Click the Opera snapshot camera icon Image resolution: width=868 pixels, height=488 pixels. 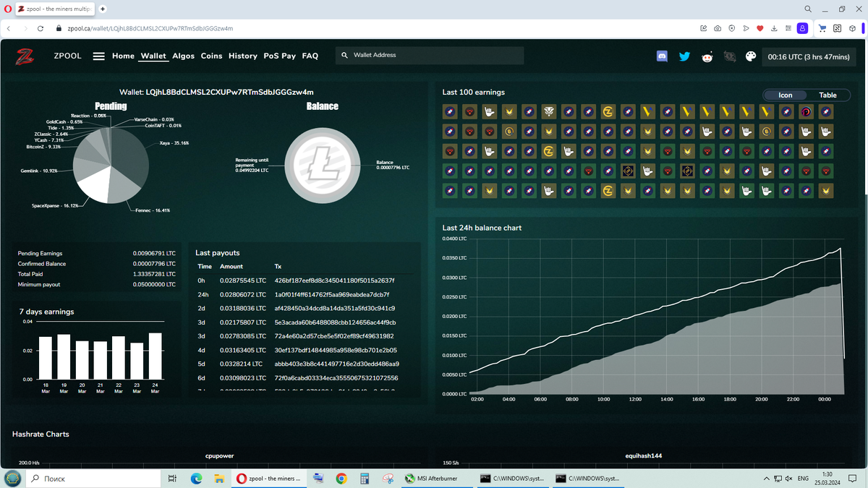click(717, 29)
